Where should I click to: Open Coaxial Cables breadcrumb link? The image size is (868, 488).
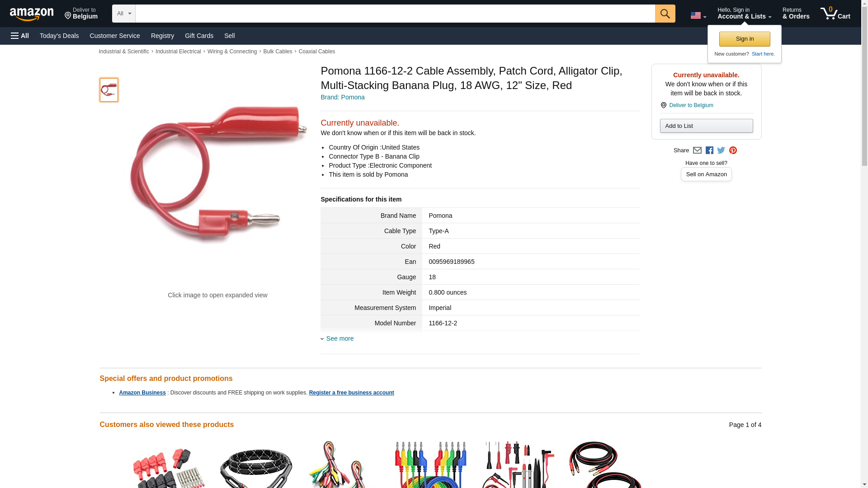click(x=316, y=52)
